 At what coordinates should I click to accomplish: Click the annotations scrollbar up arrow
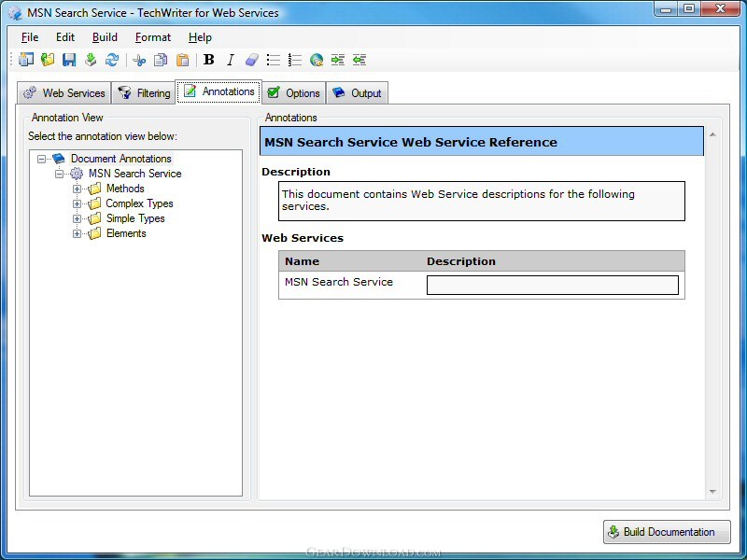click(x=712, y=135)
